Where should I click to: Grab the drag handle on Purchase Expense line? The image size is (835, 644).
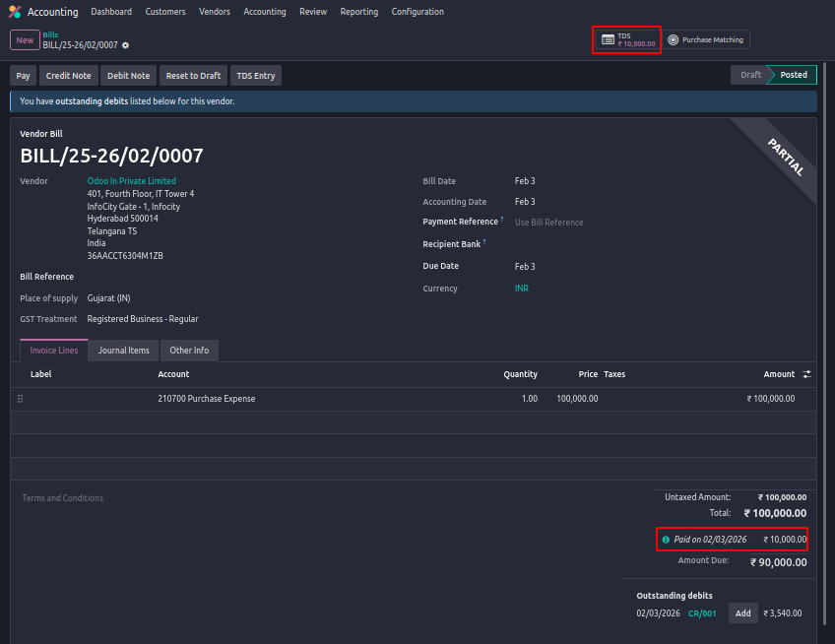coord(20,399)
